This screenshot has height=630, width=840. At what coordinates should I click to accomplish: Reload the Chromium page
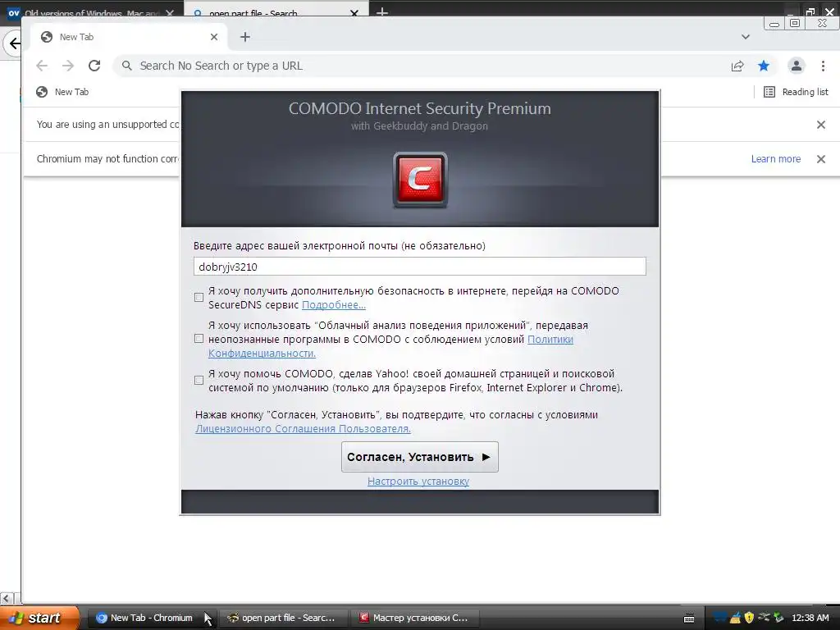94,66
